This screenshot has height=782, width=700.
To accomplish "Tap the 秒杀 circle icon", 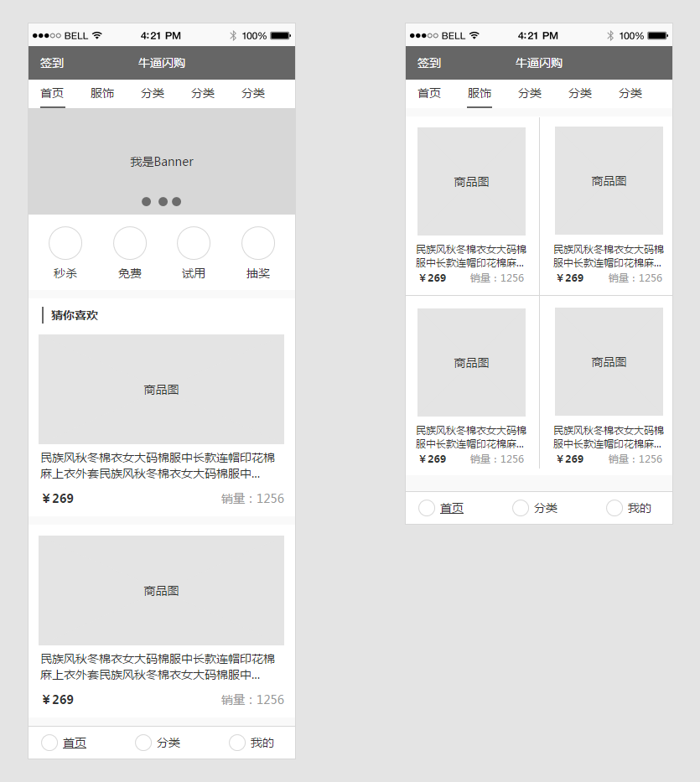I will [65, 243].
